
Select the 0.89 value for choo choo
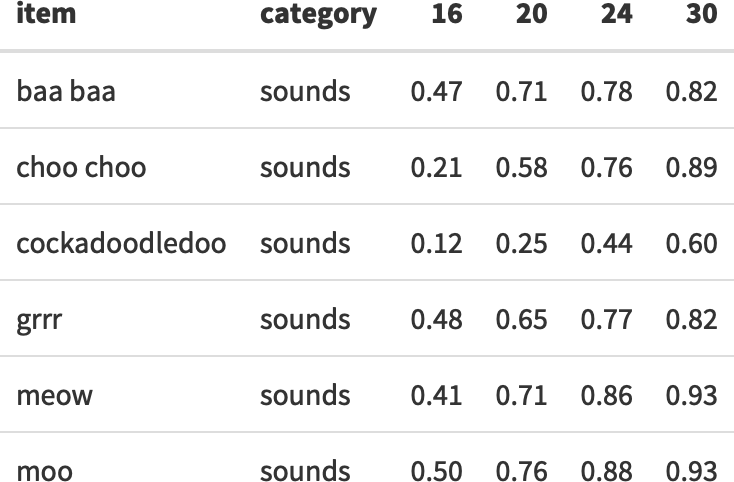click(x=691, y=167)
